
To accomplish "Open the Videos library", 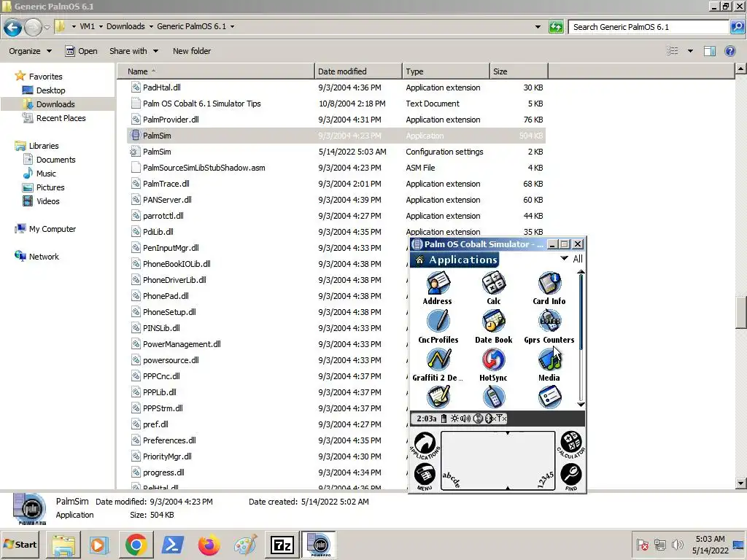I will coord(41,201).
